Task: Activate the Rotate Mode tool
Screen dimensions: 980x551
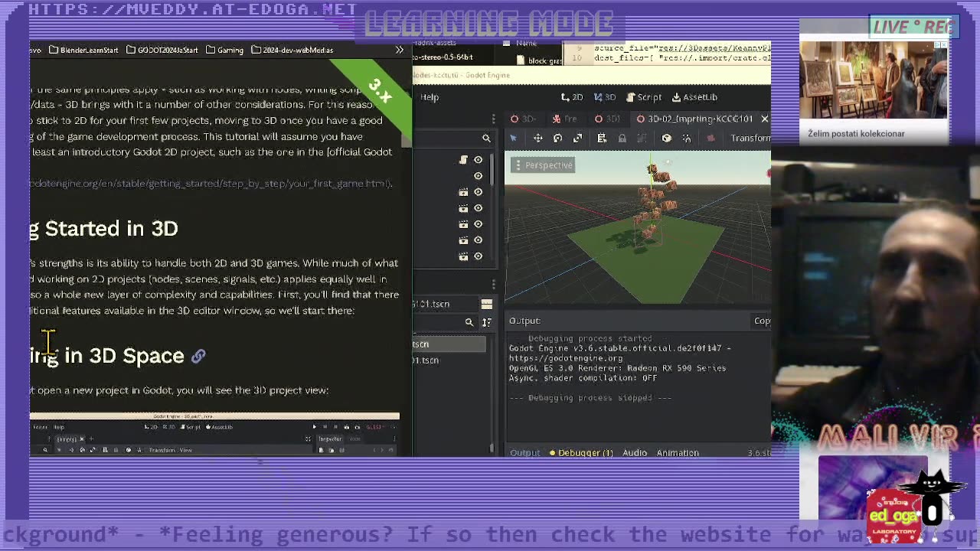Action: [x=557, y=138]
